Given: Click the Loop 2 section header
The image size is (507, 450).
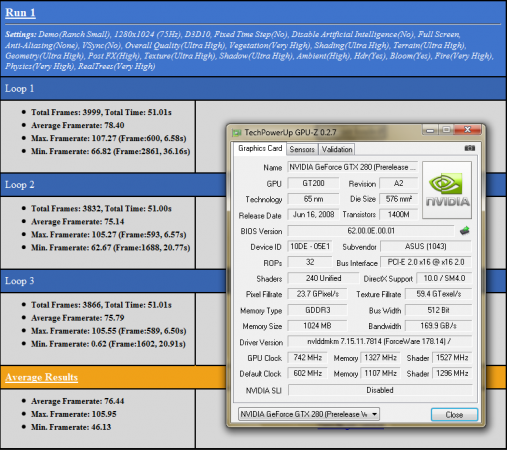Looking at the screenshot, I should pyautogui.click(x=113, y=185).
